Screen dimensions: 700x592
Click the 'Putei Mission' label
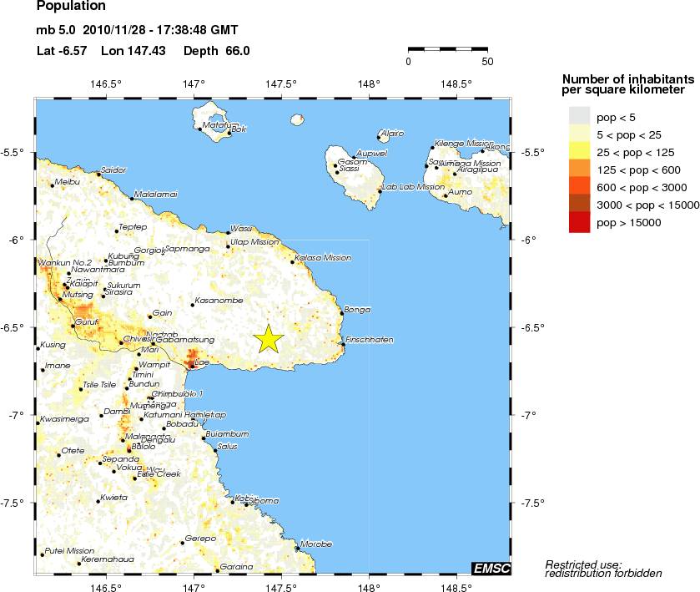pyautogui.click(x=69, y=551)
